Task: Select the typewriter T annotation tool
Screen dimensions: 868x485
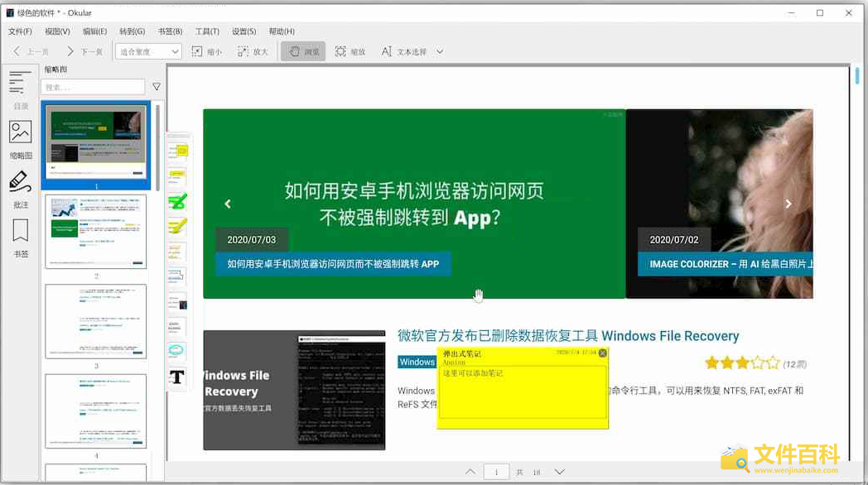Action: (177, 377)
